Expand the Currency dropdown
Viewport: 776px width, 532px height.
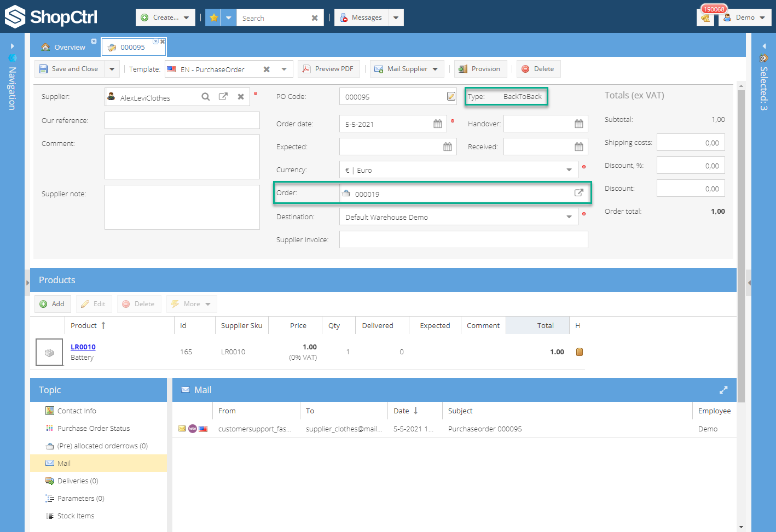coord(569,170)
